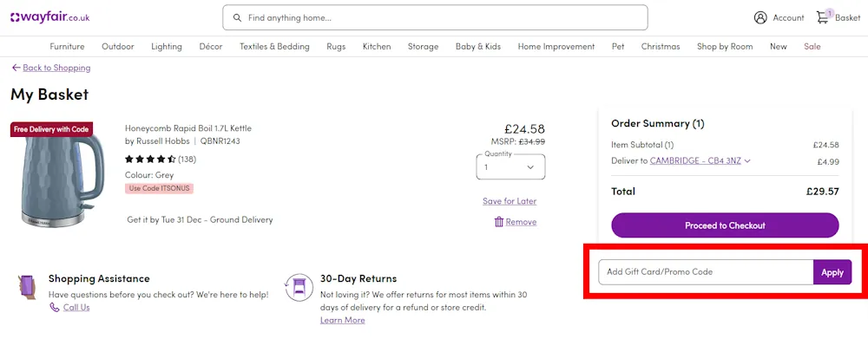
Task: Click the Learn More returns link
Action: pyautogui.click(x=343, y=320)
